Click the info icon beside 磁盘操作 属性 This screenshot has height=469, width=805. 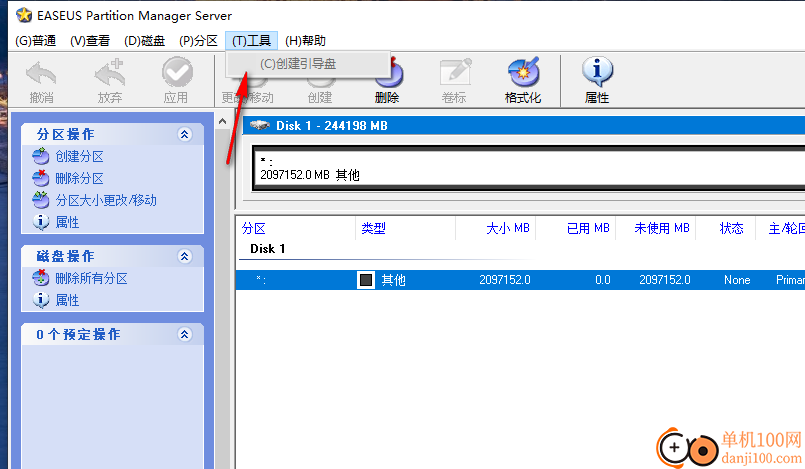point(41,300)
